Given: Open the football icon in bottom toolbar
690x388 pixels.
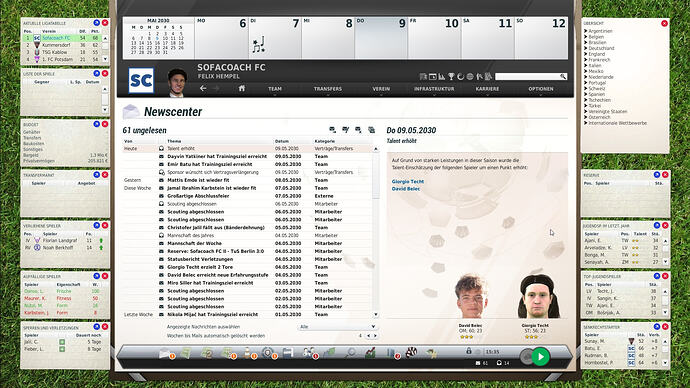Looking at the screenshot, I should (411, 352).
